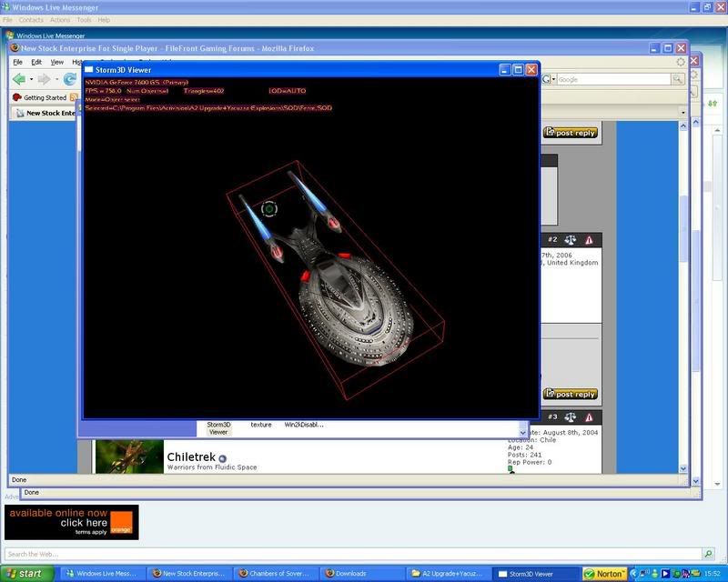Click the Firefox activity throbber icon
This screenshot has height=582, width=728.
click(x=681, y=62)
